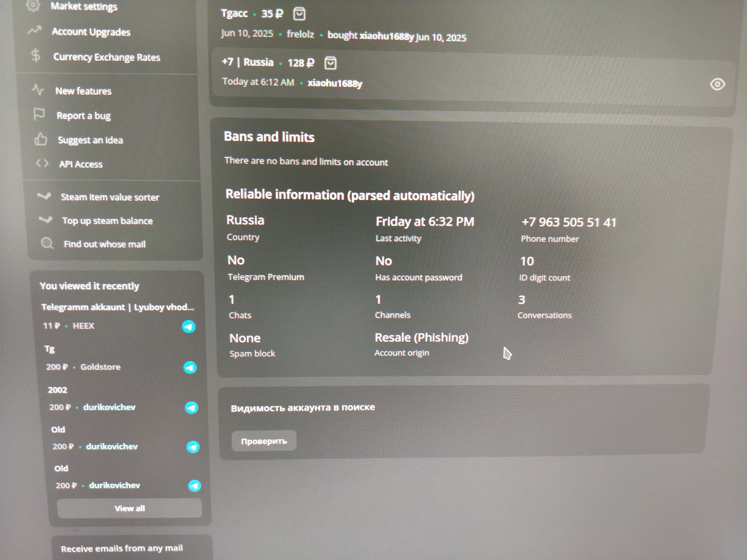Click Видимость аккаунта в поиске heading

click(303, 408)
